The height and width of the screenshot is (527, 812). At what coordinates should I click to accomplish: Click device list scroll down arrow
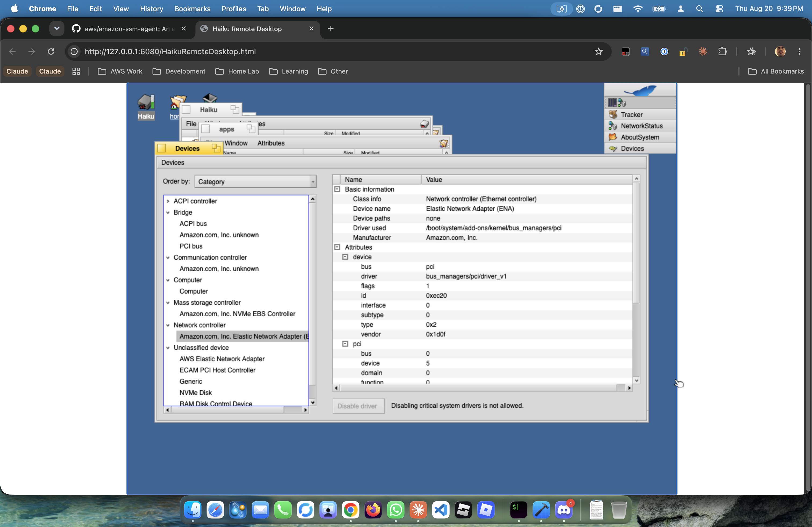click(x=312, y=402)
